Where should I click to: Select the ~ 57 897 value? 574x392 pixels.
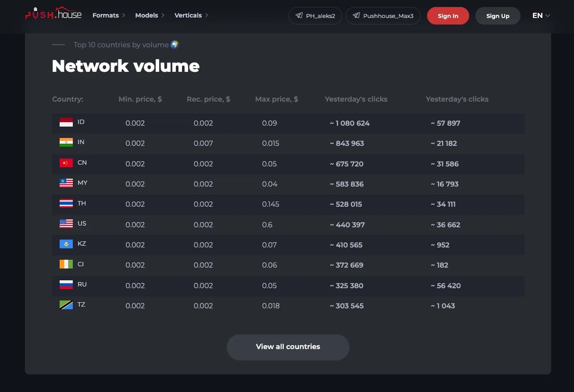click(446, 124)
